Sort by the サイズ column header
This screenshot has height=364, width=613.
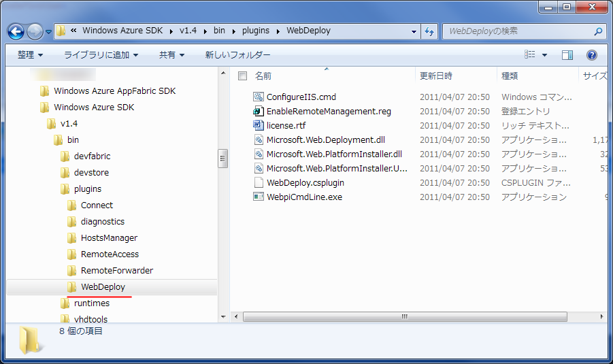595,76
